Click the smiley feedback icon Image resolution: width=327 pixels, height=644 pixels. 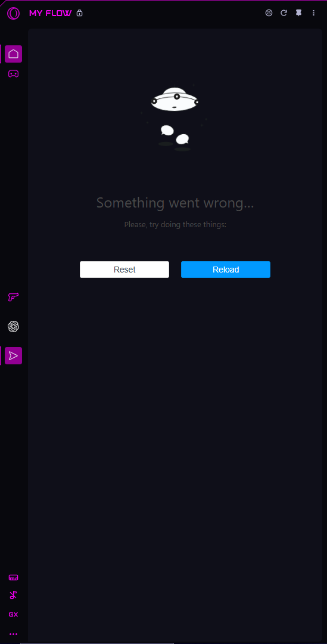point(269,13)
